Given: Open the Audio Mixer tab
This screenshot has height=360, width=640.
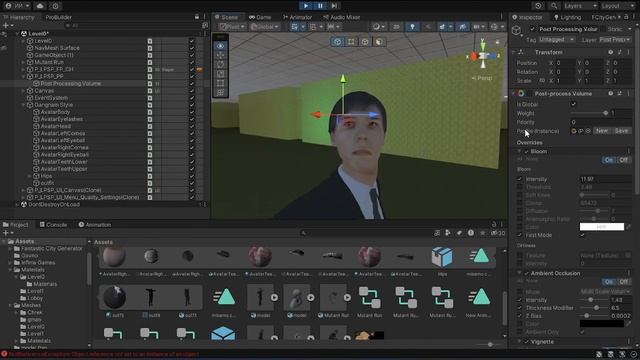Looking at the screenshot, I should [x=342, y=17].
